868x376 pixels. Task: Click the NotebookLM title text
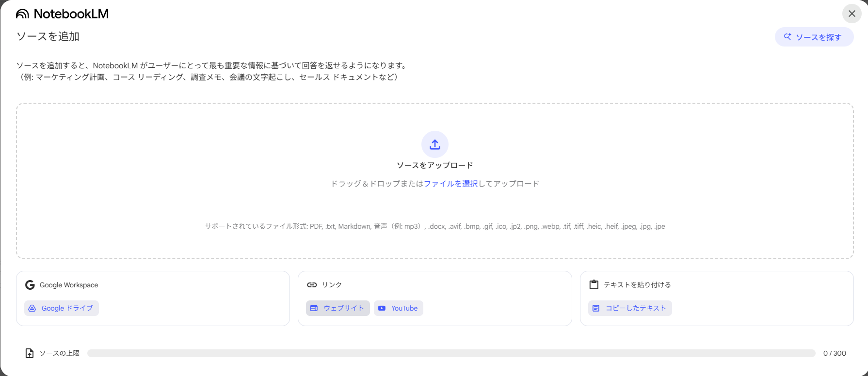tap(71, 14)
